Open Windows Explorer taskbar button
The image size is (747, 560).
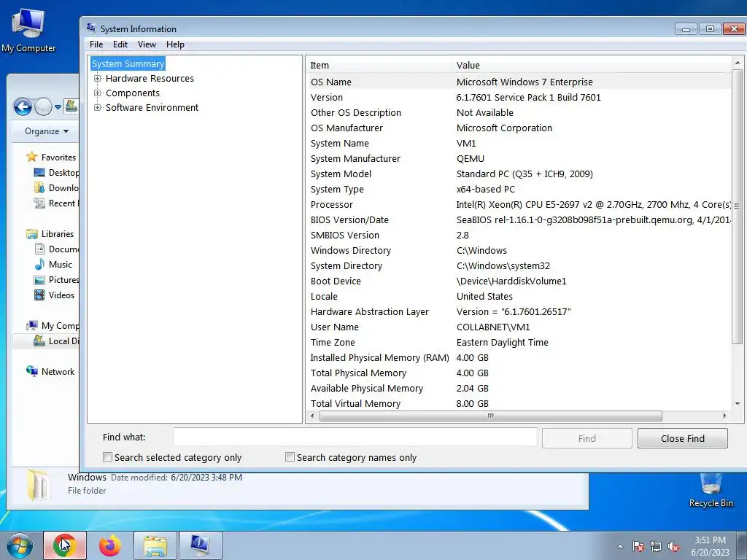coord(155,545)
